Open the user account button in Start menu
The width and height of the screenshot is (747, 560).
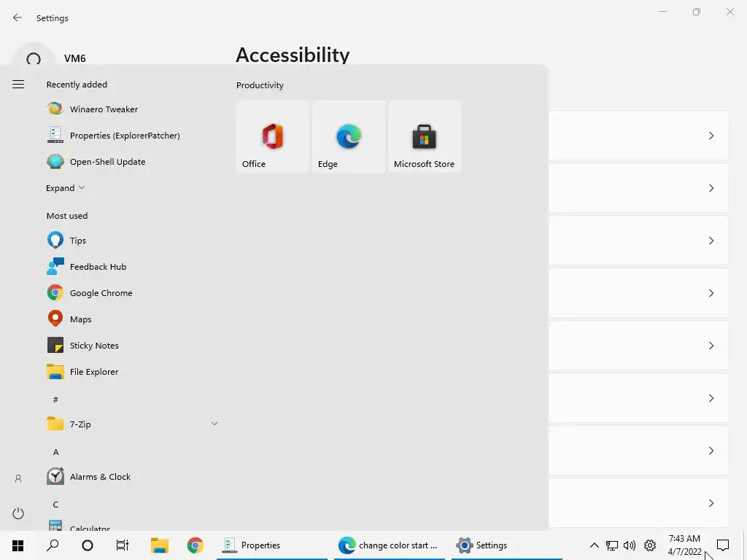(18, 478)
